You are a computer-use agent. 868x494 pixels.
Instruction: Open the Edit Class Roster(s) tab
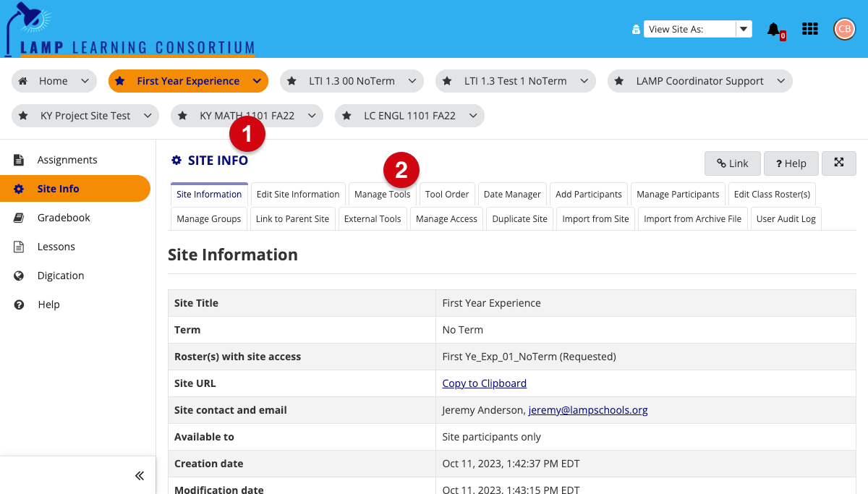click(772, 194)
